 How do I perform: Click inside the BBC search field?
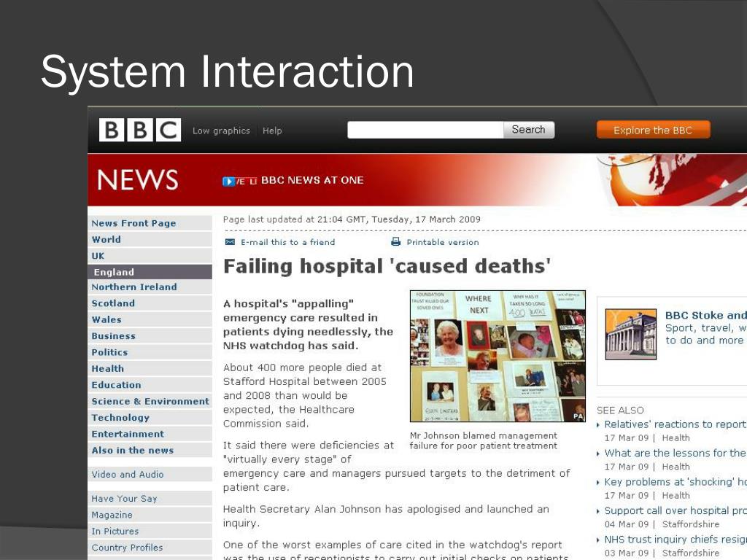click(x=425, y=130)
